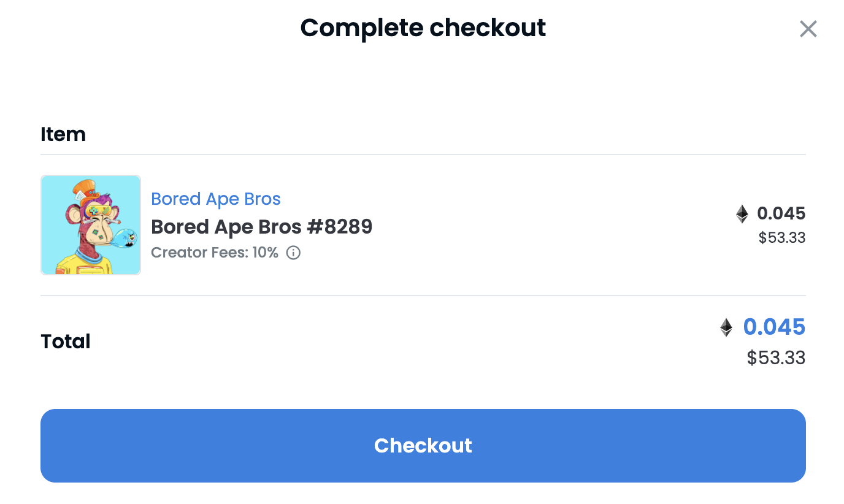Click the item's $53.33 dollar price
Image resolution: width=844 pixels, height=504 pixels.
(781, 238)
